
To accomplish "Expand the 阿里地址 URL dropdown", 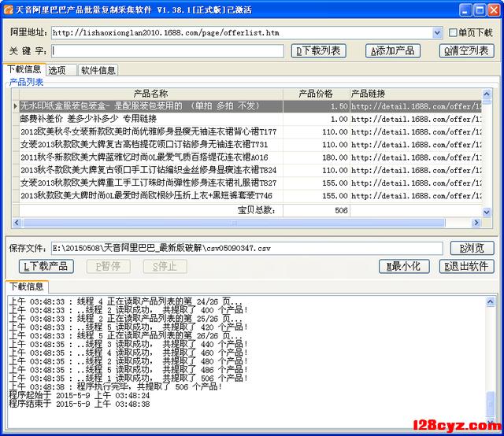I will point(437,33).
